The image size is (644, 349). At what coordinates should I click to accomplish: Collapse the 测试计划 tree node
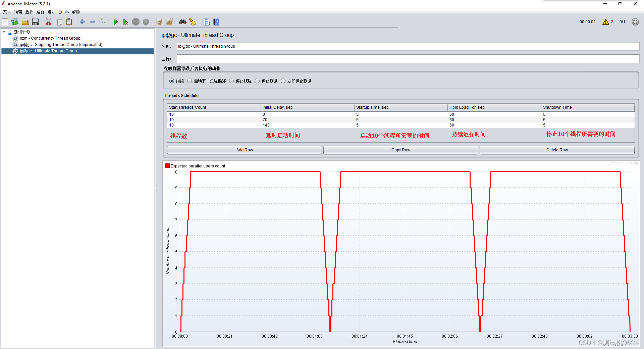[x=4, y=32]
